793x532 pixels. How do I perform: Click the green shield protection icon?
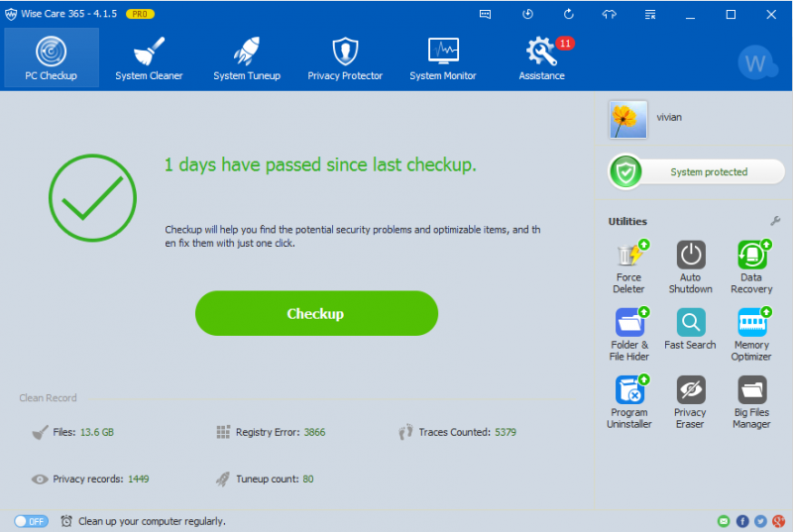(x=625, y=171)
